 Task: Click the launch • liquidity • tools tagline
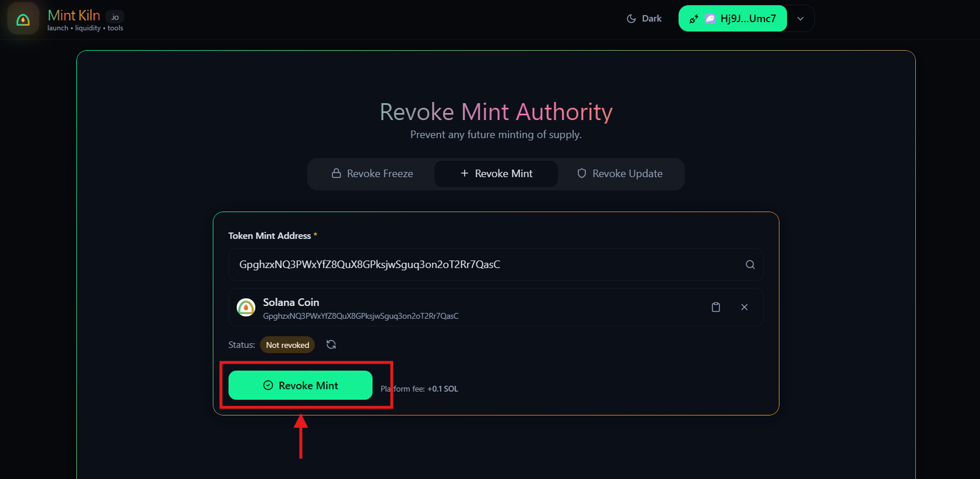pyautogui.click(x=85, y=28)
